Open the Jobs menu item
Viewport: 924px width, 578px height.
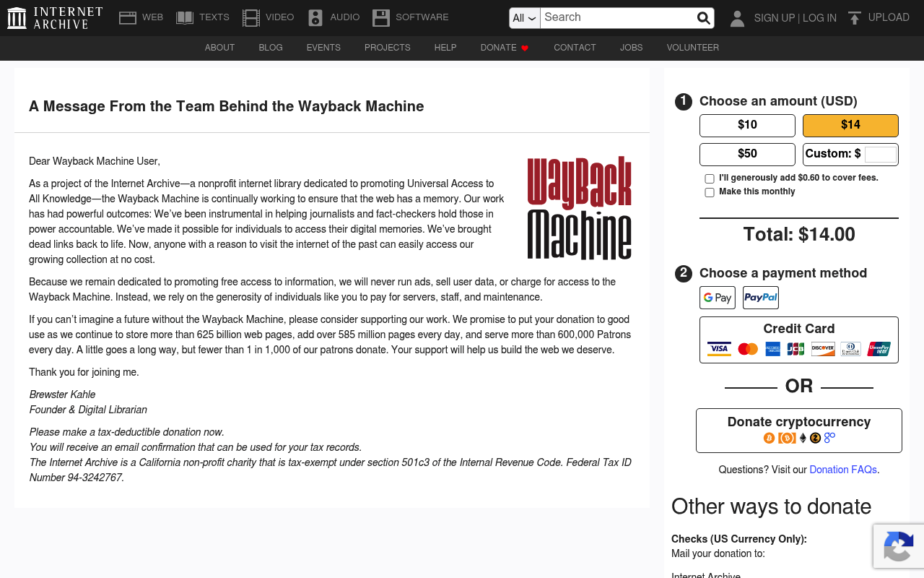631,48
